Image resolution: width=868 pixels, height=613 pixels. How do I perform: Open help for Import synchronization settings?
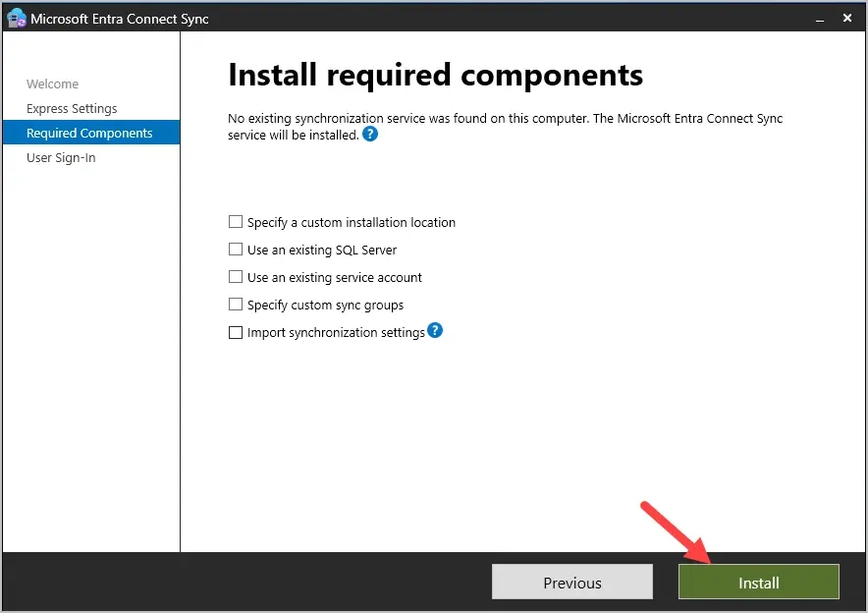pos(434,331)
